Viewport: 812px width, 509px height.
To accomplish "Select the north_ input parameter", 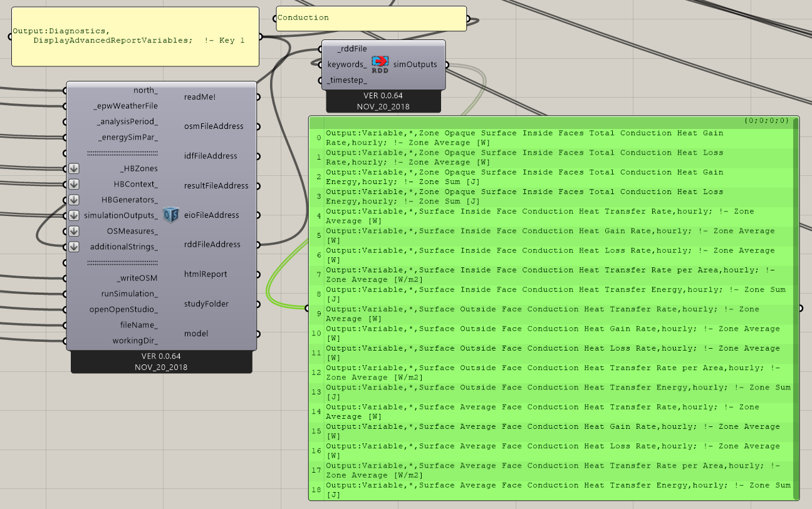I will click(145, 90).
